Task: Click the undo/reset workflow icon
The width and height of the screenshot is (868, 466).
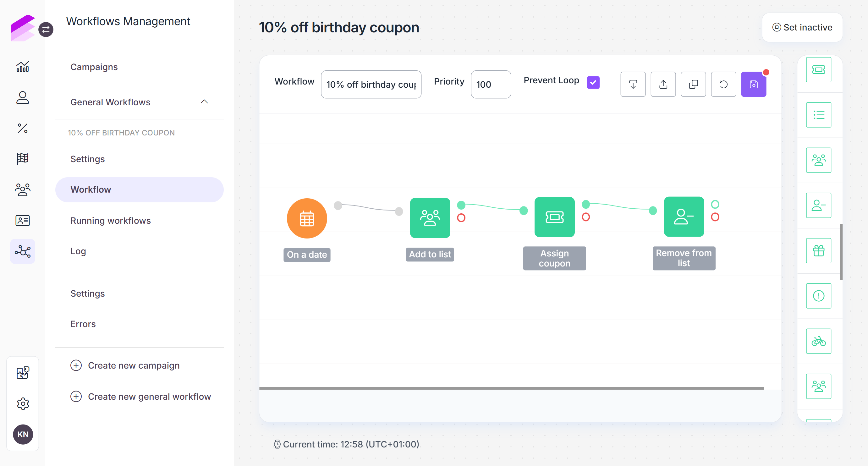Action: (723, 84)
